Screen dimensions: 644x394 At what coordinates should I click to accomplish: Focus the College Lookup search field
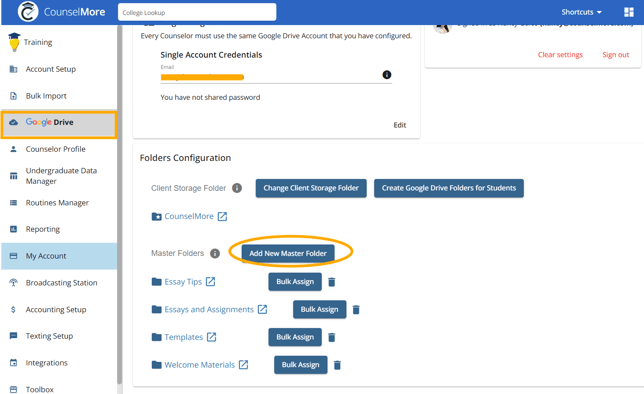tap(197, 12)
